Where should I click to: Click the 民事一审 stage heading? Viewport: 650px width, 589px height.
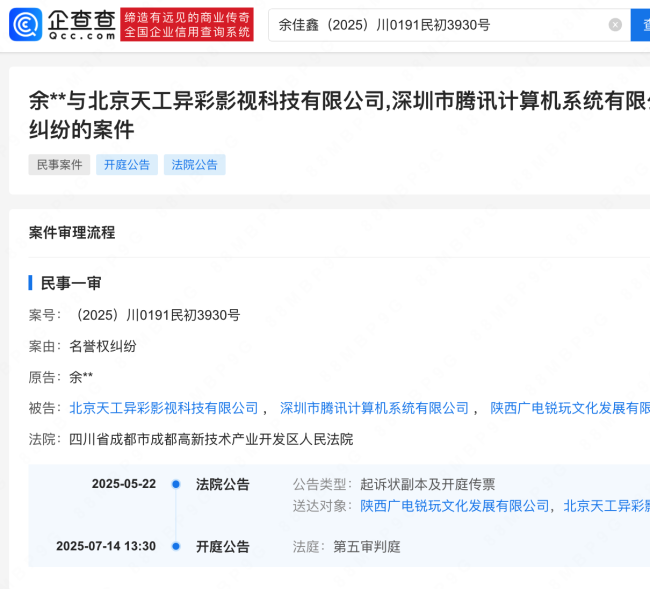point(71,283)
